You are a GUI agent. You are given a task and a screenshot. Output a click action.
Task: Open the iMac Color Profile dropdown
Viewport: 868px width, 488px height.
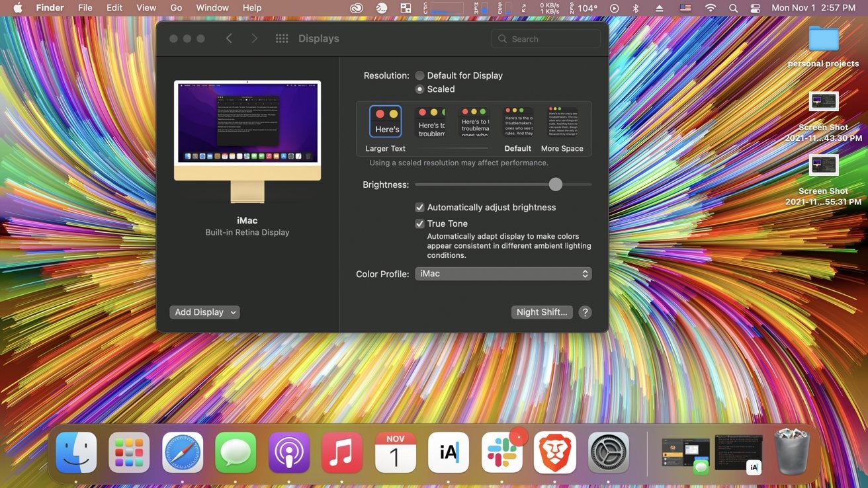[x=503, y=273]
